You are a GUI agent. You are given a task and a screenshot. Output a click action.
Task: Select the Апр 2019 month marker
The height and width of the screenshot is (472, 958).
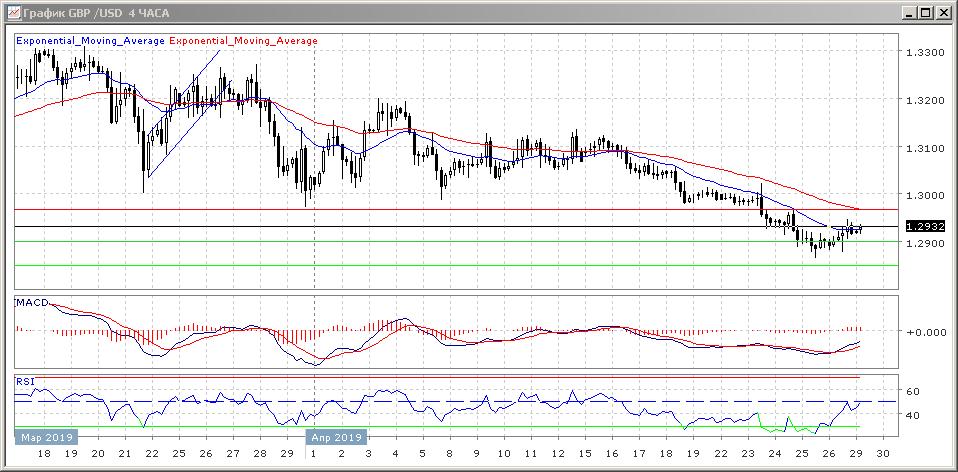(x=335, y=437)
